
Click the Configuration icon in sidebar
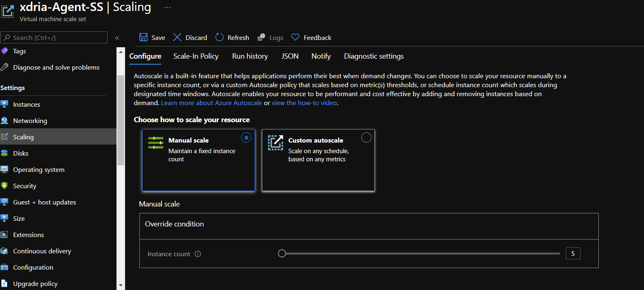pos(4,267)
